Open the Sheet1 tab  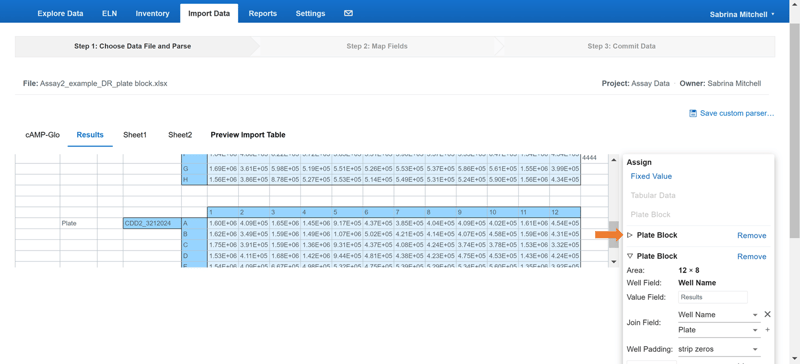click(x=135, y=135)
